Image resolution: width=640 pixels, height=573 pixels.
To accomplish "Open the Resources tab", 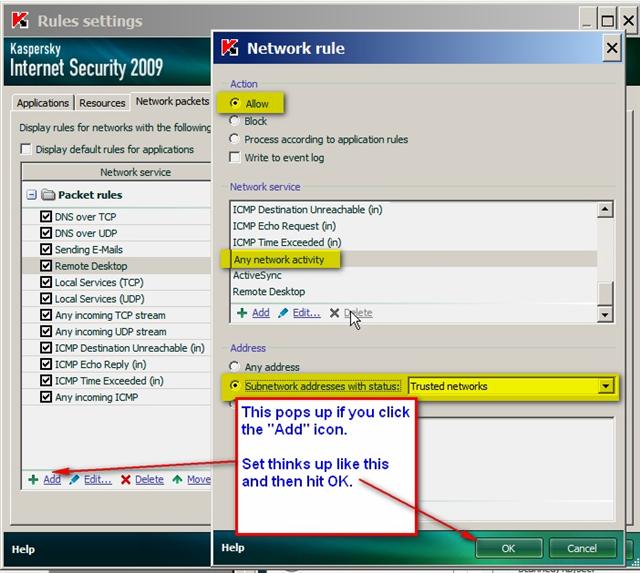I will (102, 103).
